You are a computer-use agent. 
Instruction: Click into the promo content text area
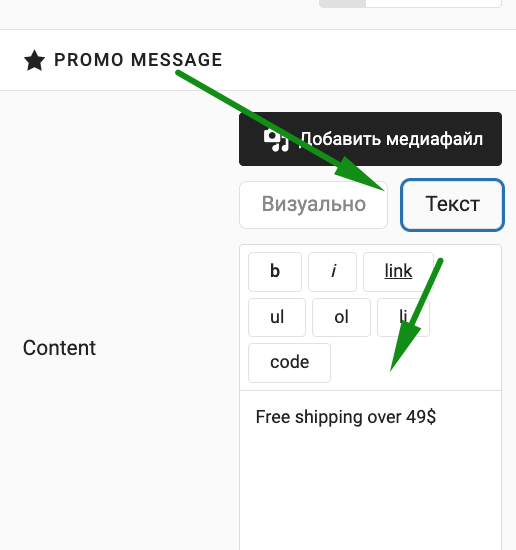(370, 470)
